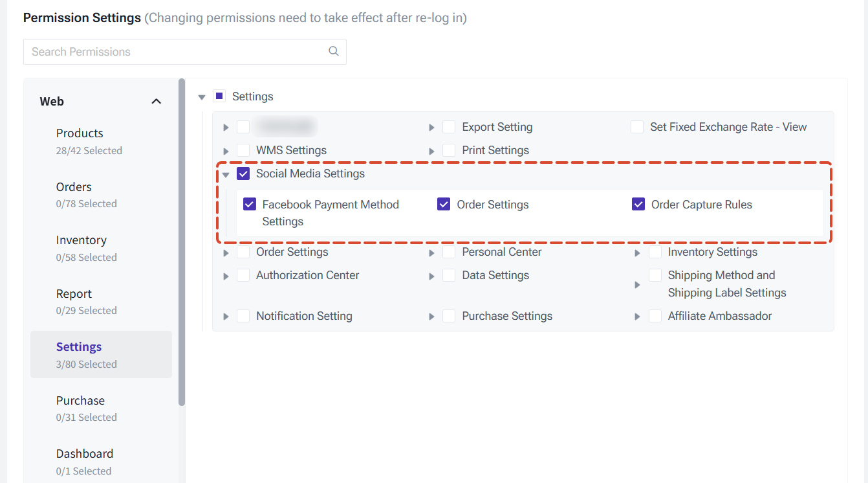Viewport: 868px width, 483px height.
Task: Collapse the Social Media Settings arrow
Action: pos(226,174)
